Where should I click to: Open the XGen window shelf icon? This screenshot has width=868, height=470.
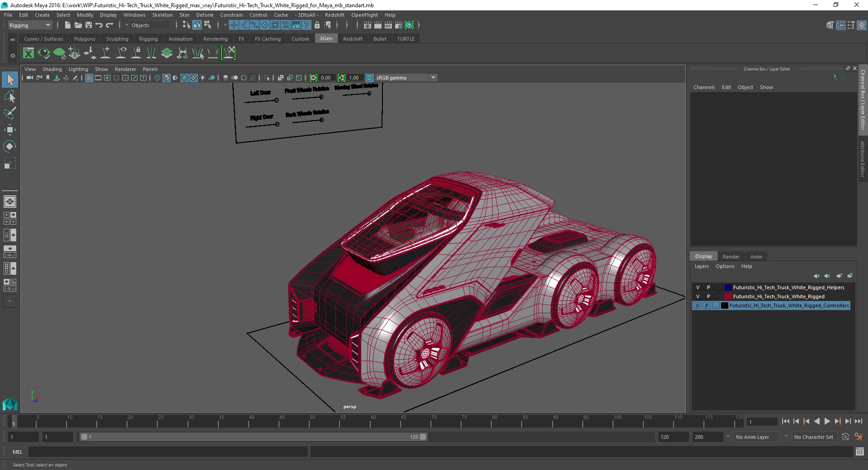tap(28, 53)
